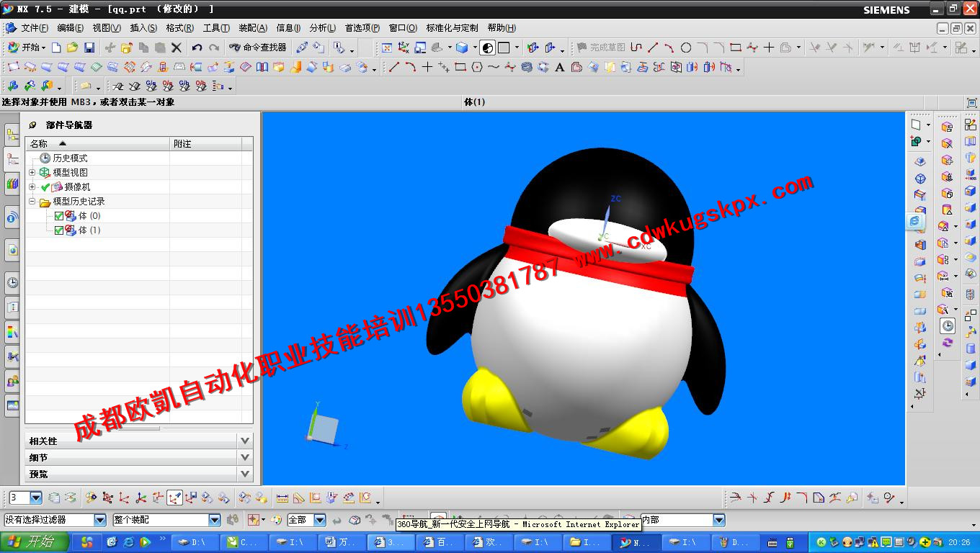Expand the 模型视图 tree node
The image size is (980, 553).
[32, 173]
